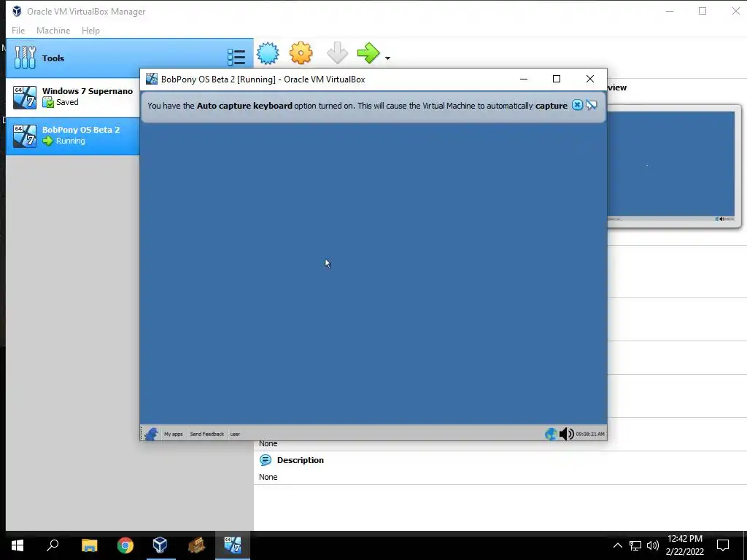Viewport: 747px width, 560px height.
Task: Maximize the BobPony OS VM window
Action: pos(557,79)
